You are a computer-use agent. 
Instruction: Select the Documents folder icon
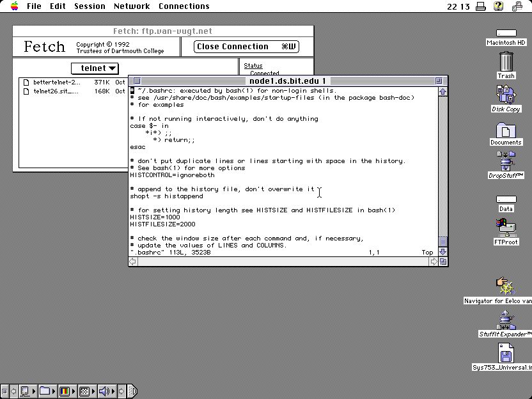click(x=506, y=130)
